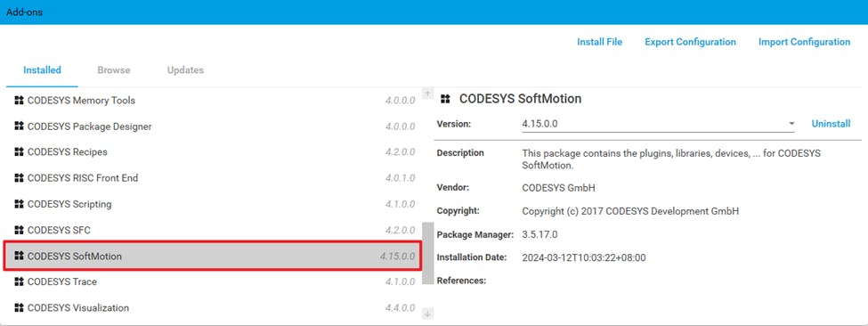Viewport: 868px width, 326px height.
Task: Click Import Configuration
Action: (x=804, y=42)
